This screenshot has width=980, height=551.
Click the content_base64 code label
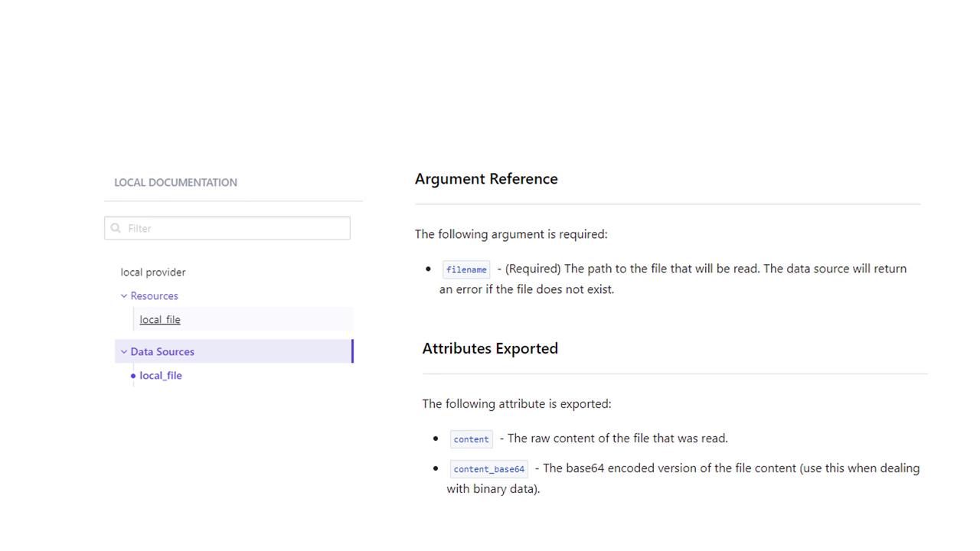coord(488,469)
